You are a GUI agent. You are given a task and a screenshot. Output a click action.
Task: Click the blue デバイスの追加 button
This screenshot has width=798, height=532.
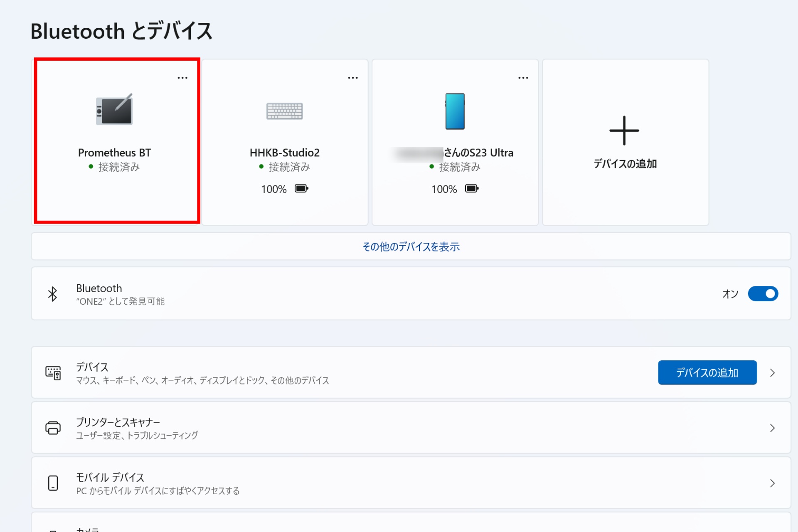(707, 372)
